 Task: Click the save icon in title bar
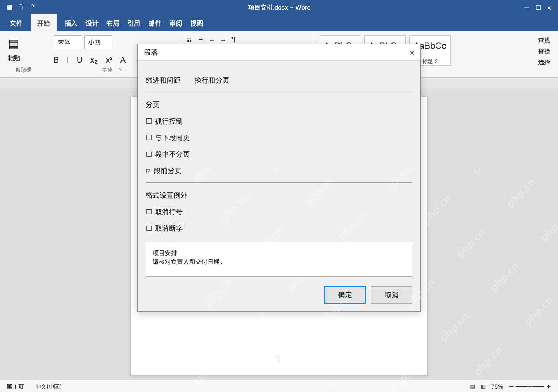pyautogui.click(x=10, y=7)
